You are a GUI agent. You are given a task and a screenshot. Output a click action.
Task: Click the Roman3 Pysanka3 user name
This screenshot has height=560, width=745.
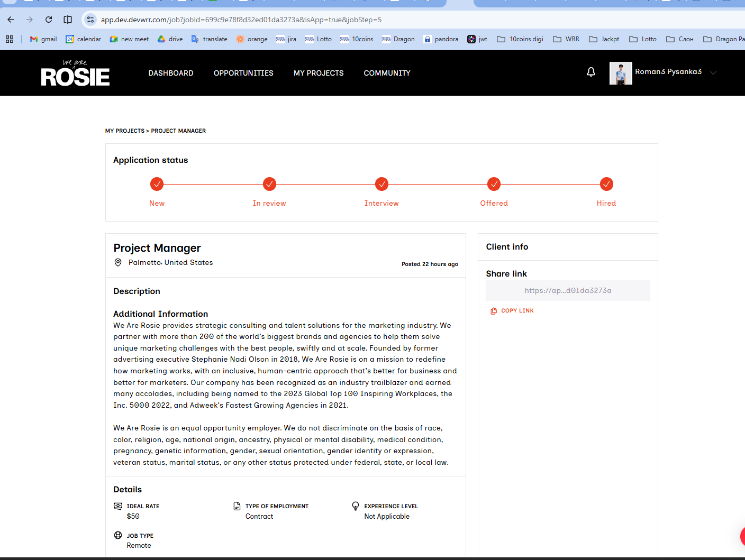(668, 72)
